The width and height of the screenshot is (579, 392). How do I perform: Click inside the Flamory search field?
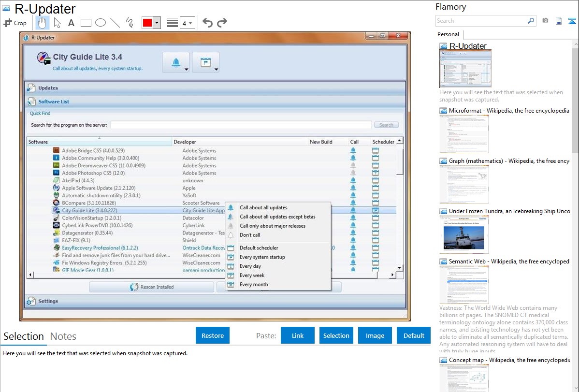481,21
